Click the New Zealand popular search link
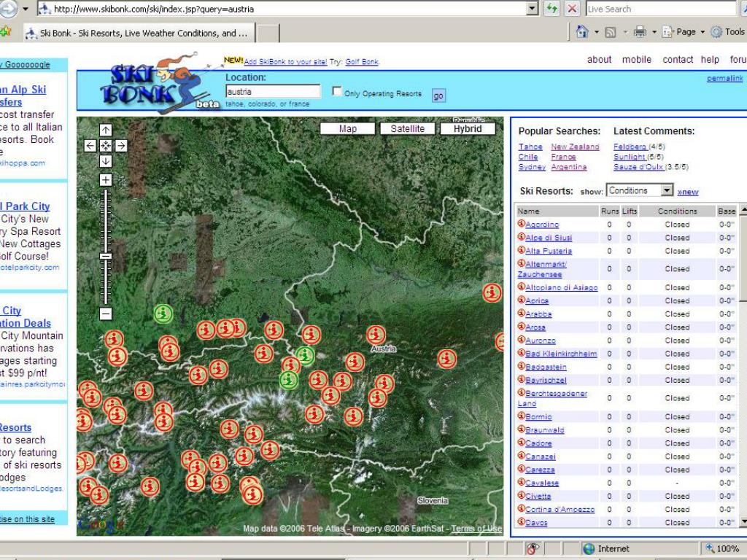 [575, 147]
